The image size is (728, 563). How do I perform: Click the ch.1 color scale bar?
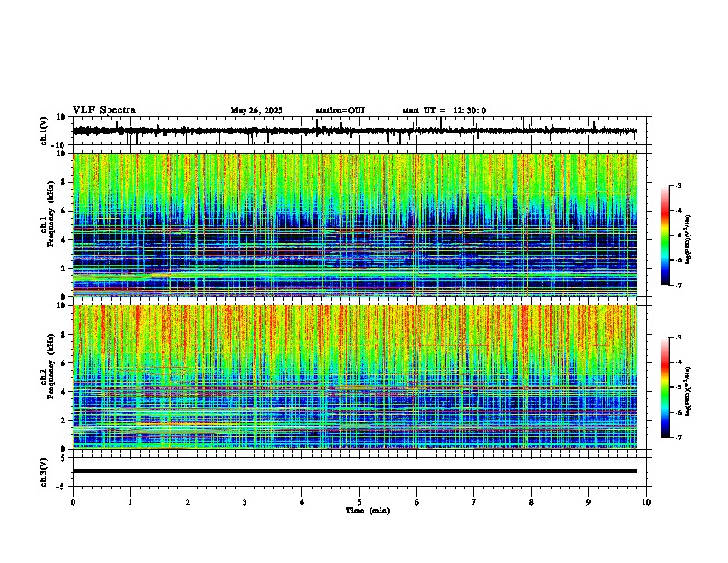coord(665,236)
